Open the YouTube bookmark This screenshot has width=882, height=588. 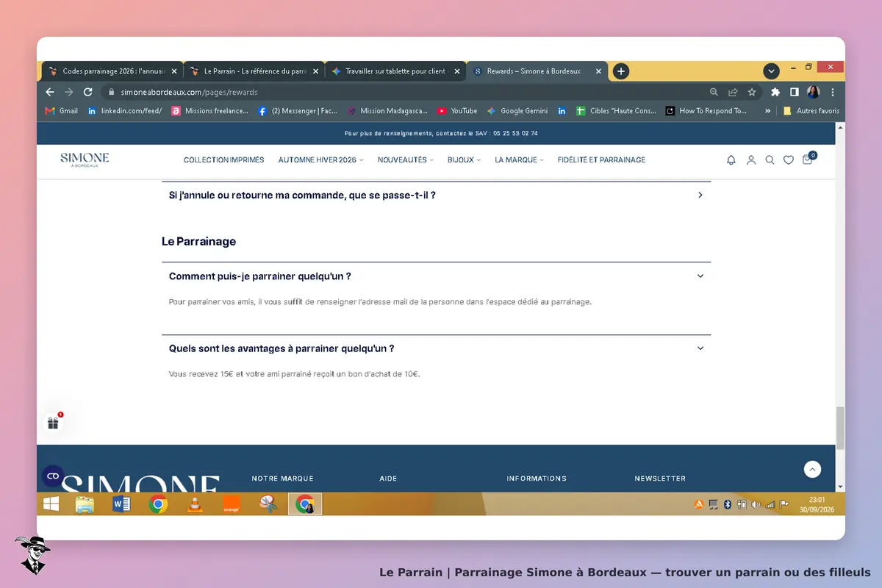(457, 111)
